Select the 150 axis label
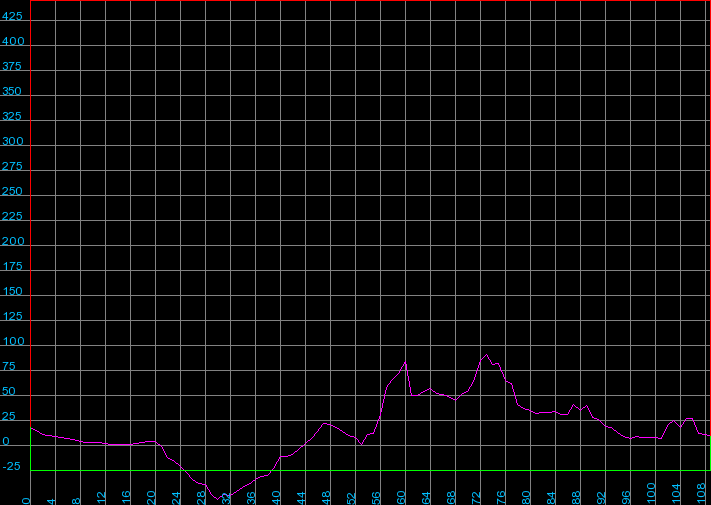Image resolution: width=711 pixels, height=505 pixels. tap(13, 291)
